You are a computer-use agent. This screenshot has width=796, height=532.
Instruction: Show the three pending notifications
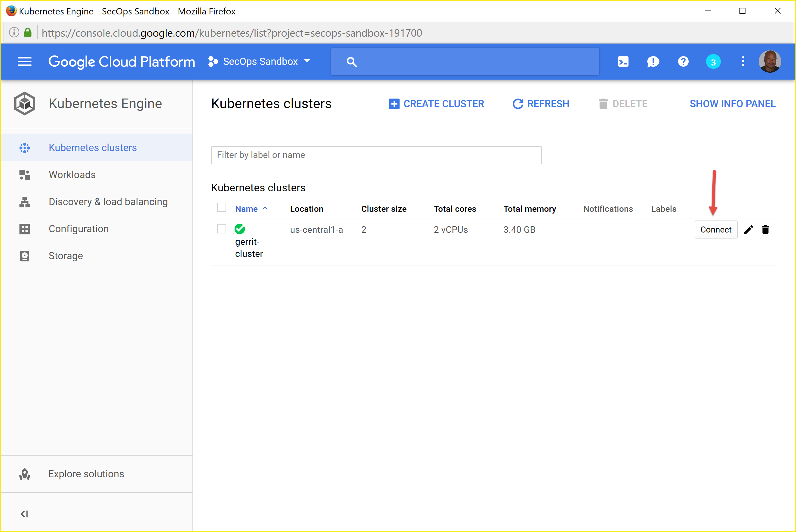(713, 62)
